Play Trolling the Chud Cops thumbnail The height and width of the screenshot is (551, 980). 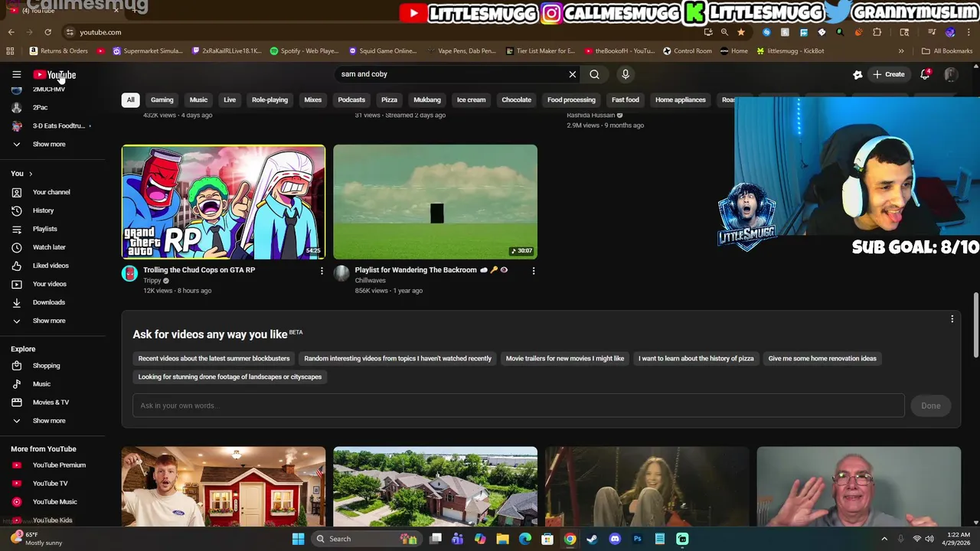click(224, 202)
